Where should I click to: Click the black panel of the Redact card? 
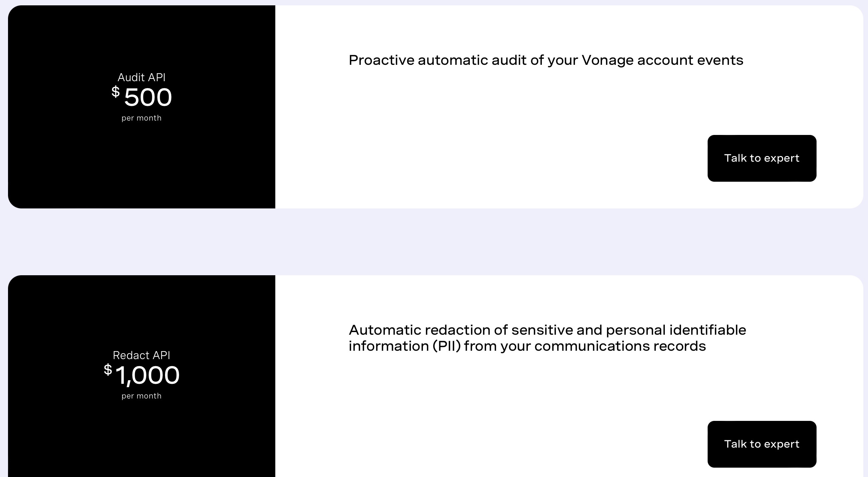point(142,438)
